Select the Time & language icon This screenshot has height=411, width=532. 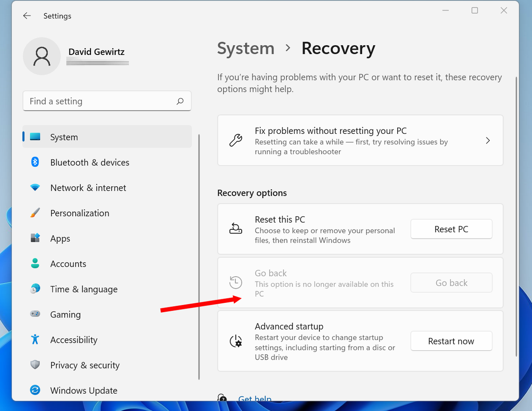click(x=35, y=289)
